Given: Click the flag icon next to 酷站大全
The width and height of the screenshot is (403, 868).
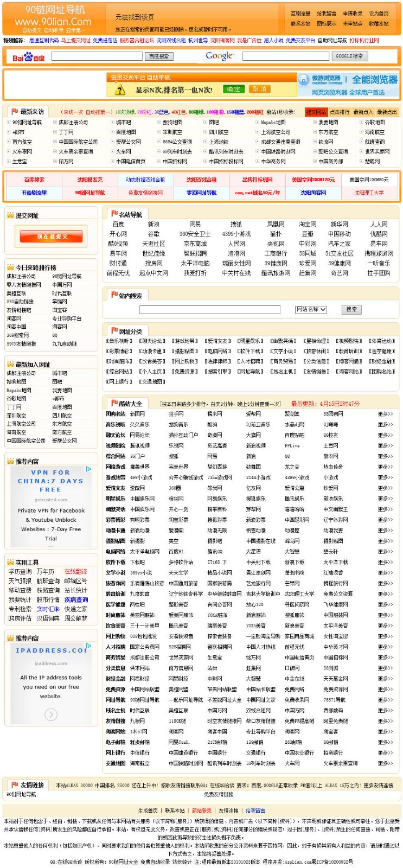Looking at the screenshot, I should [x=114, y=403].
